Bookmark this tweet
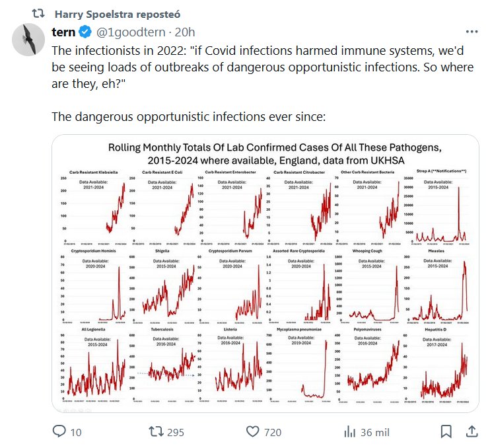 pos(446,431)
